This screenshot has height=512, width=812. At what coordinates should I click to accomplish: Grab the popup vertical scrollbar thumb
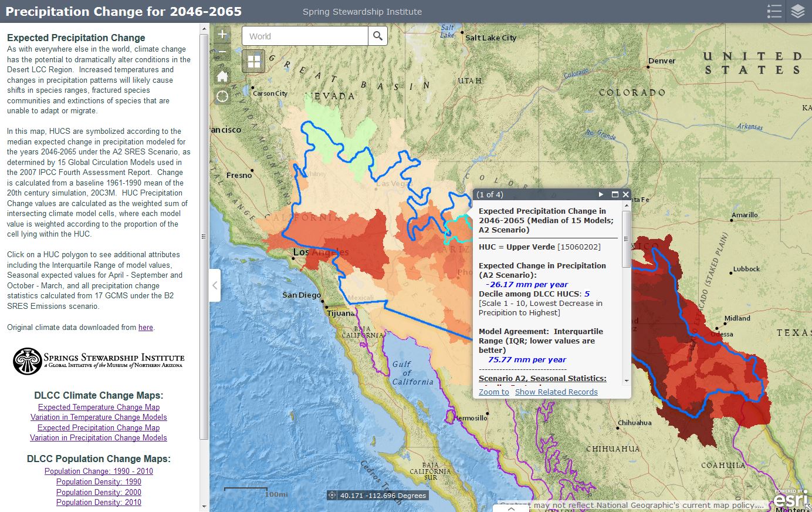(x=626, y=239)
